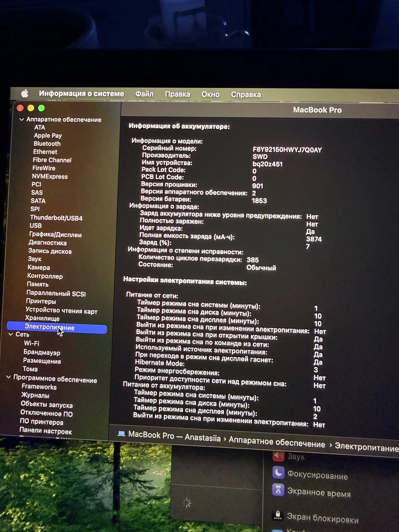Image resolution: width=399 pixels, height=532 pixels.
Task: Open Информация о системе menu
Action: click(x=81, y=94)
